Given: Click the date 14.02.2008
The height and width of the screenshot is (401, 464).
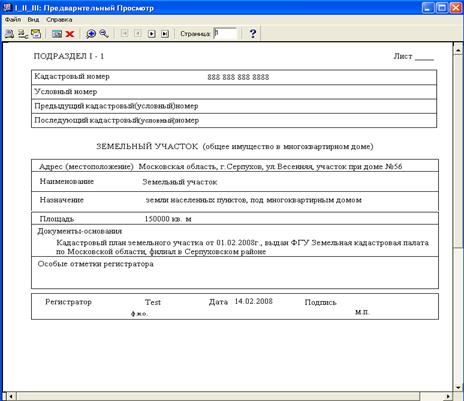Looking at the screenshot, I should tap(253, 301).
